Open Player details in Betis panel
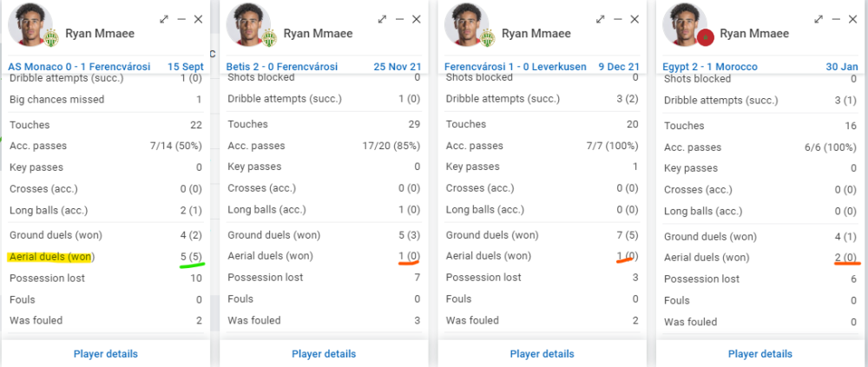 (x=324, y=354)
